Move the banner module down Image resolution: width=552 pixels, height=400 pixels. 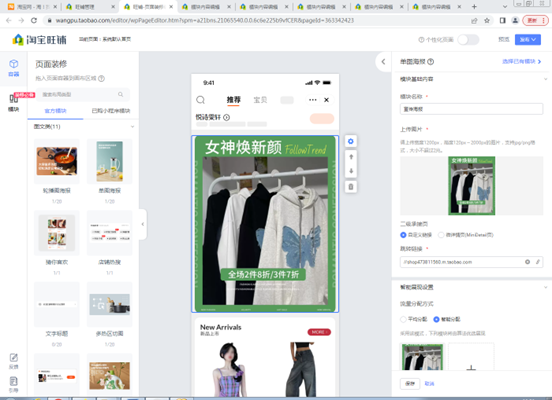(351, 171)
